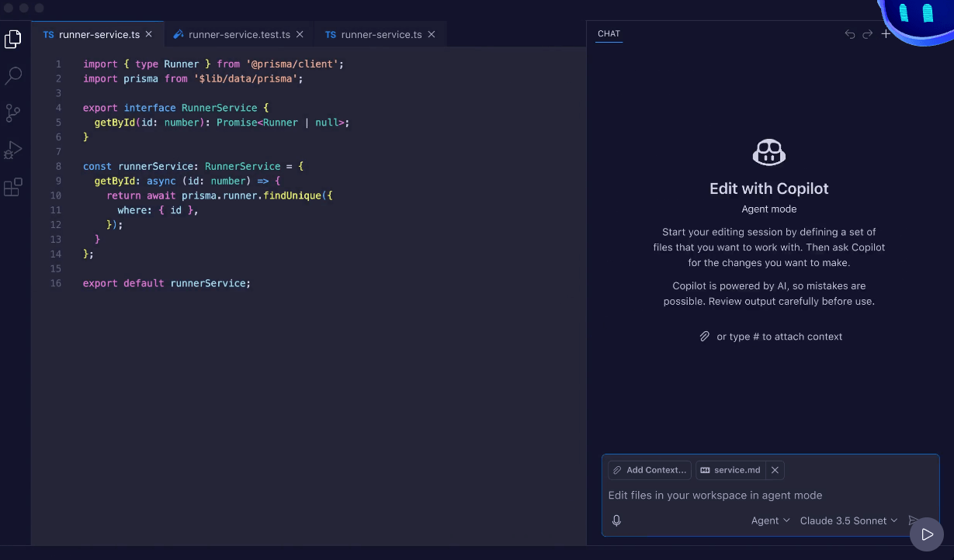Open the Extensions view

[12, 186]
